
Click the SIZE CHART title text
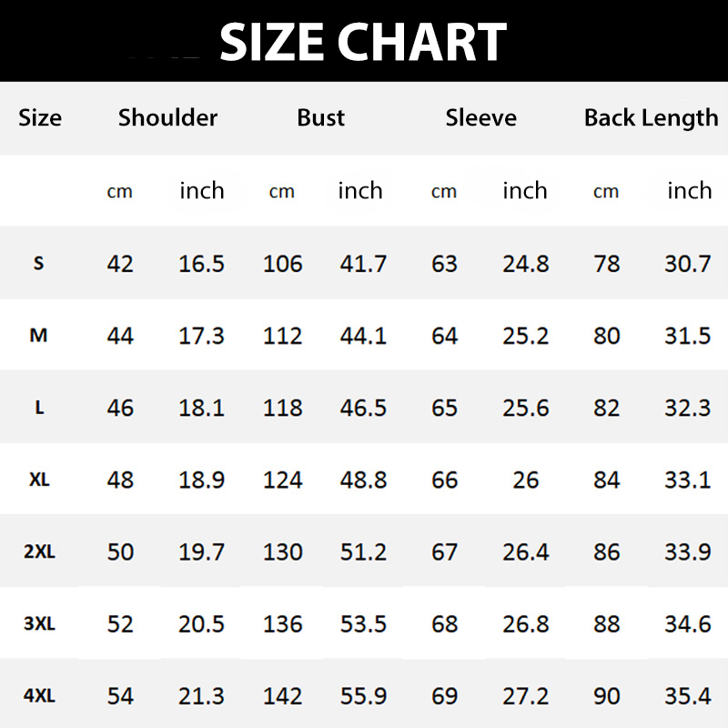[363, 42]
